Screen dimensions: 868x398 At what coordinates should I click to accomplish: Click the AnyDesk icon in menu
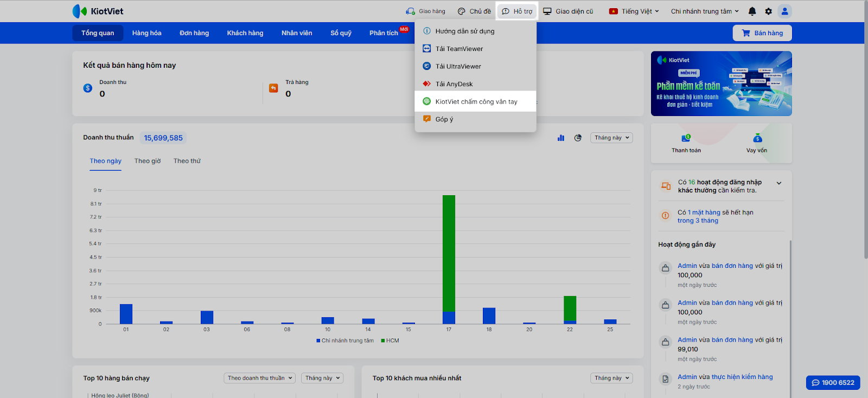click(427, 84)
